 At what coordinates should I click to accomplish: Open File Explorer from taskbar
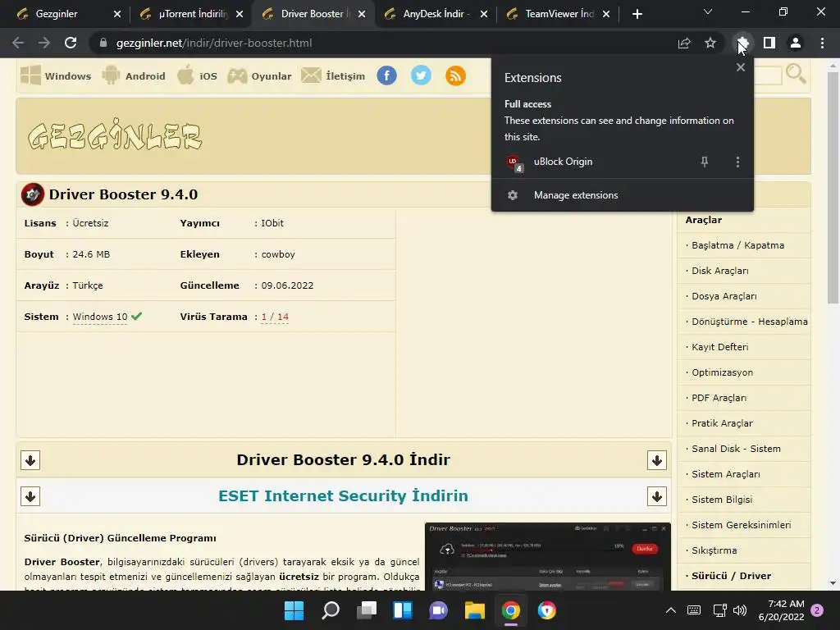475,610
